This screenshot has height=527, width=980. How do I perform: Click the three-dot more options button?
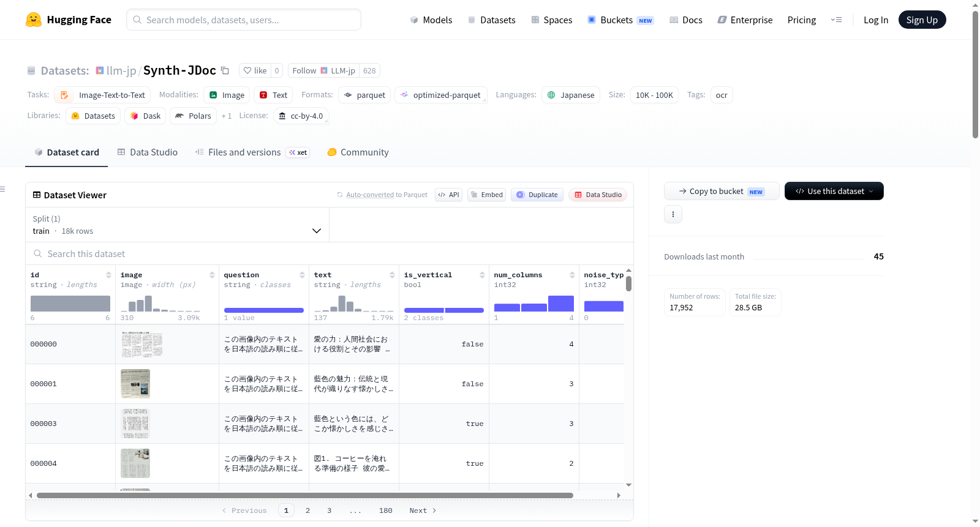pyautogui.click(x=673, y=214)
